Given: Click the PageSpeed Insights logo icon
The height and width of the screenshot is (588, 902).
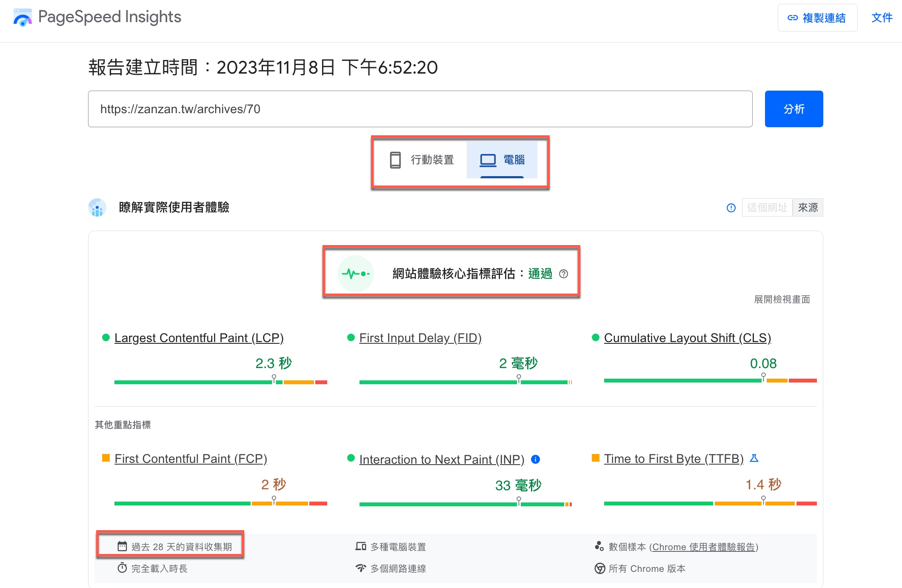Looking at the screenshot, I should click(x=23, y=17).
